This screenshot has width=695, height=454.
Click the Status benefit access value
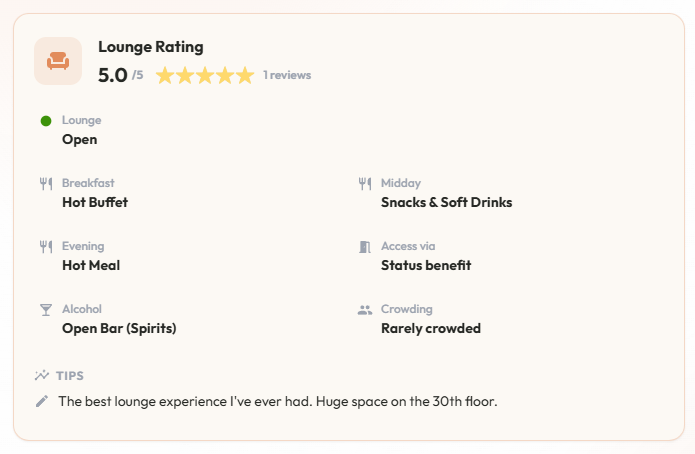426,265
